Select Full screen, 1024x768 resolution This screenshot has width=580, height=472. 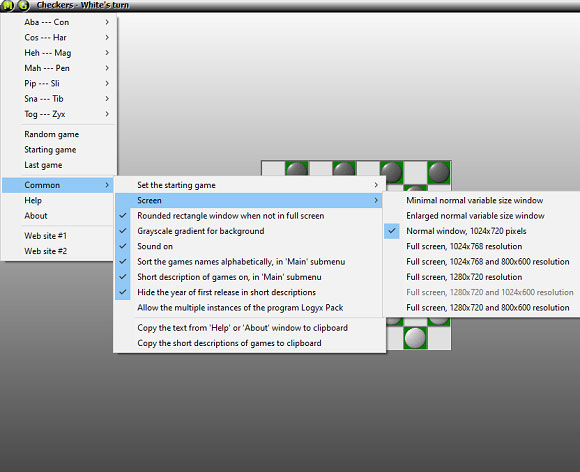(482, 246)
